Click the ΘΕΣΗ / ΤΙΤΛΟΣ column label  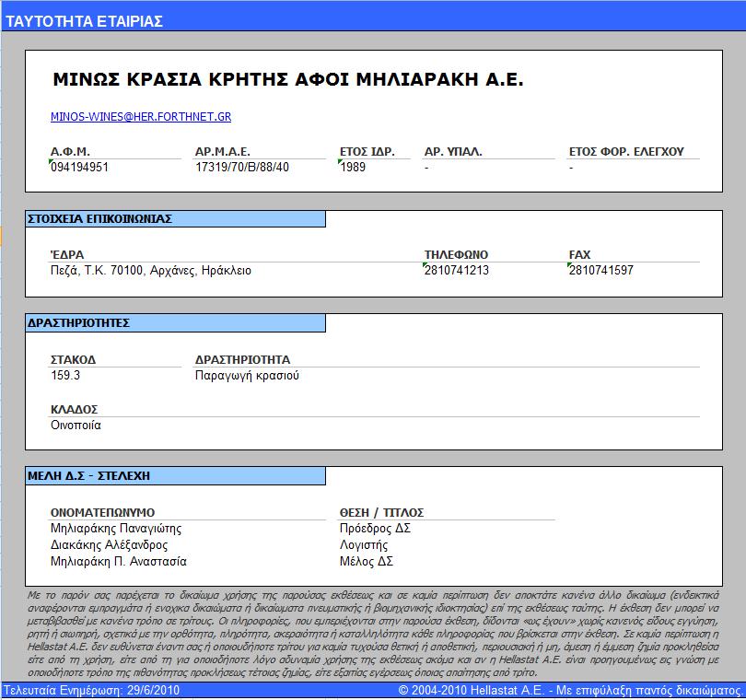click(x=381, y=512)
